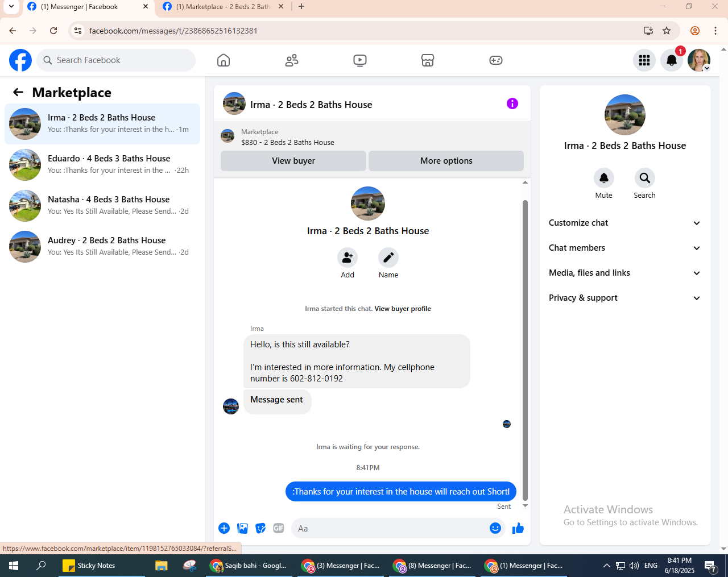
Task: Search within the conversation
Action: tap(645, 178)
